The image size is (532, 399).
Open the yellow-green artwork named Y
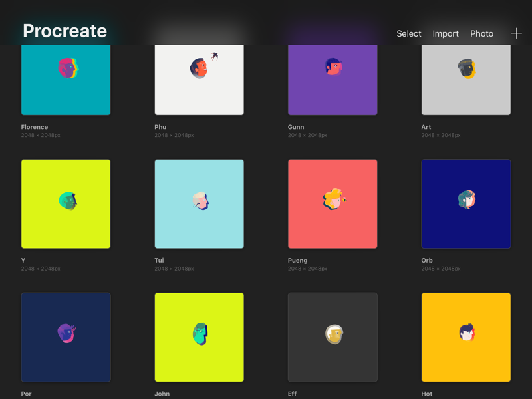coord(65,203)
